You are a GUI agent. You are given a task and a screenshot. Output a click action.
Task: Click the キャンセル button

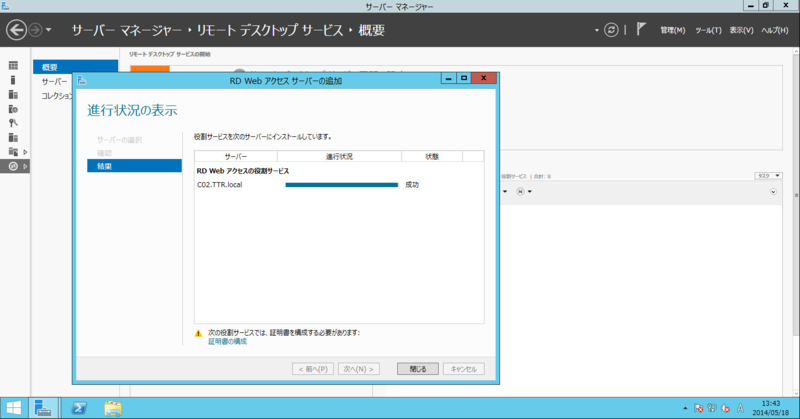click(464, 369)
